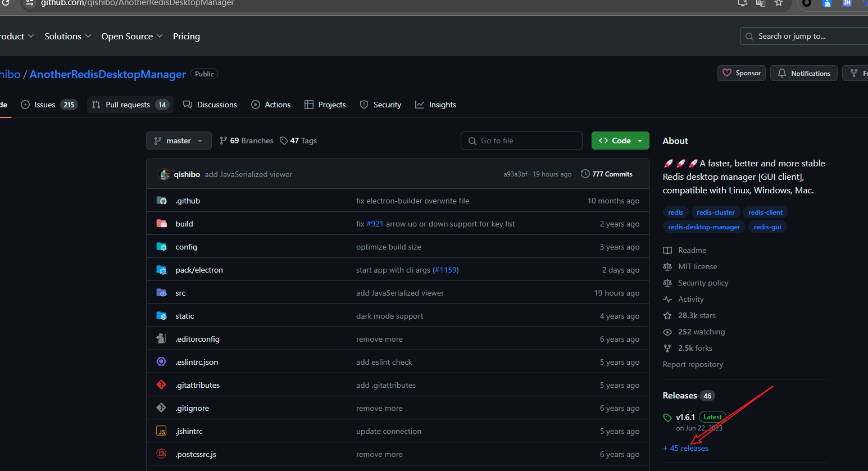Click the src folder icon

[162, 293]
